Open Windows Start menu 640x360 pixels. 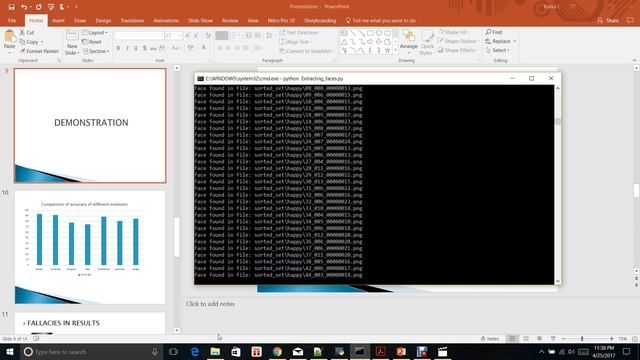[x=10, y=351]
